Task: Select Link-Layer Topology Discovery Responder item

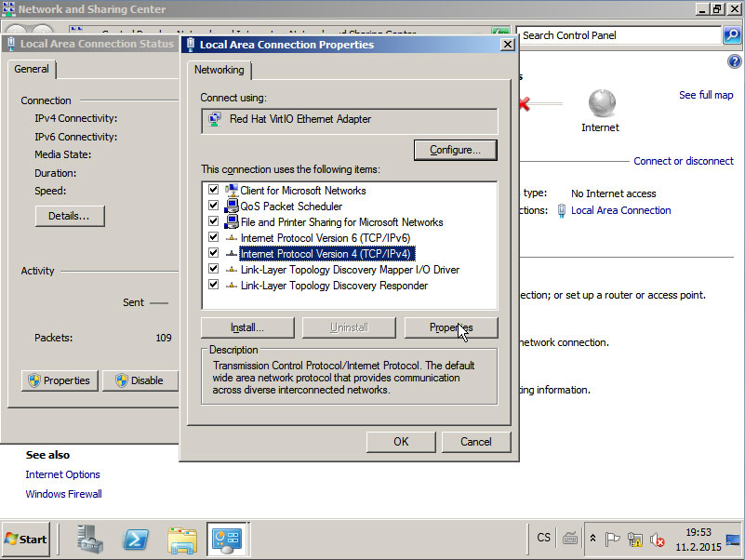Action: coord(334,286)
